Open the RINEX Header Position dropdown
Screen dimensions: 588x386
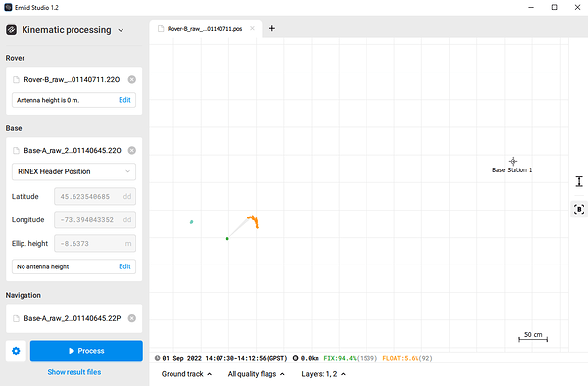pos(73,171)
